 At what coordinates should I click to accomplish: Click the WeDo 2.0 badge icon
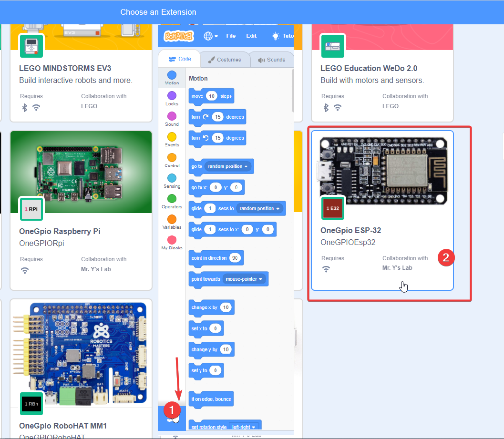333,46
